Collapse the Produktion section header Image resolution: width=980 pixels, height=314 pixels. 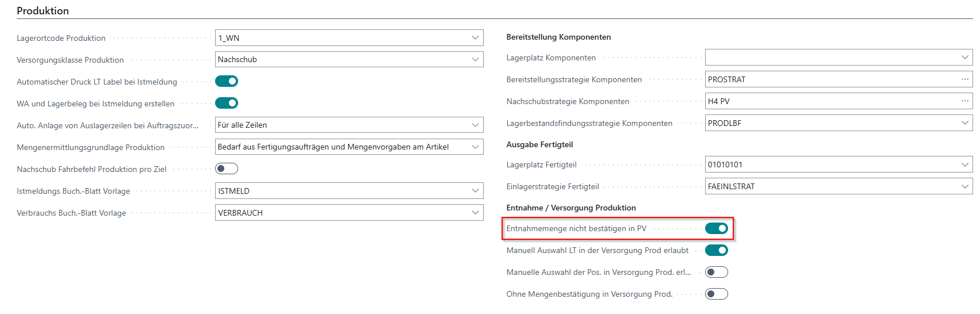pos(43,11)
